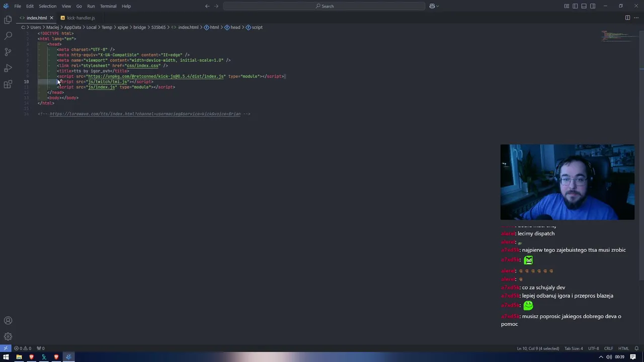Expand the script symbol breadcrumb

[254, 27]
